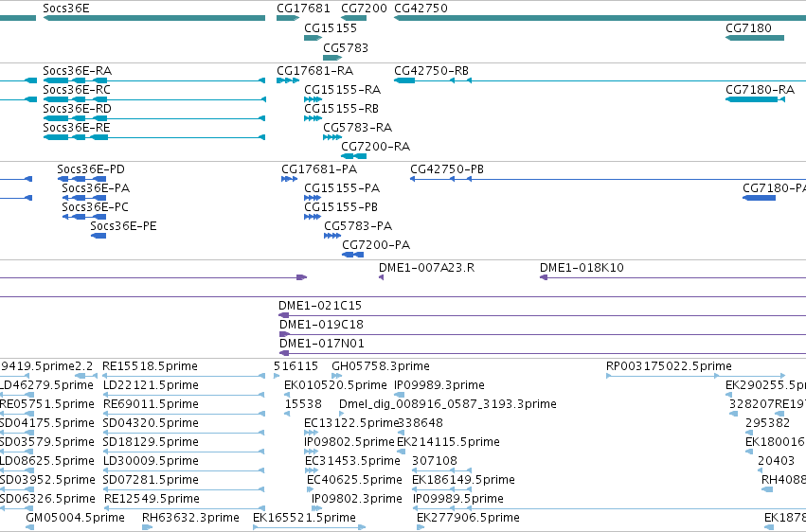Click EST GH05758.3prime
The width and height of the screenshot is (806, 532).
pyautogui.click(x=336, y=376)
